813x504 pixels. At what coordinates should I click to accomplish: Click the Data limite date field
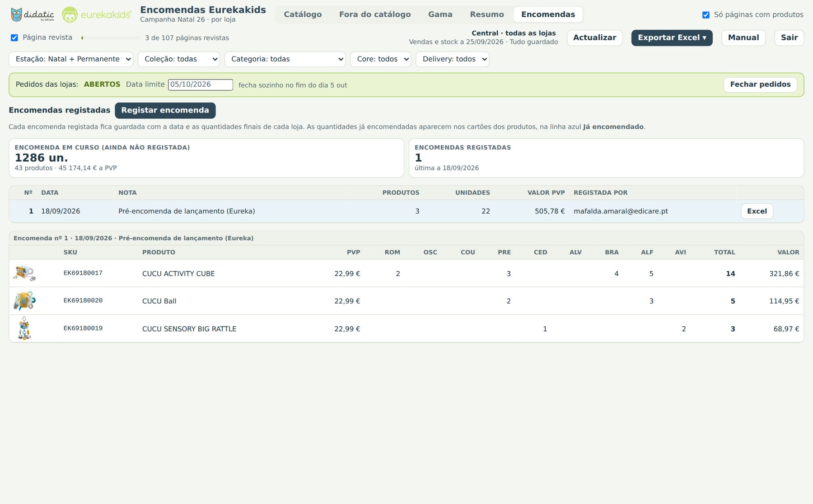(201, 85)
